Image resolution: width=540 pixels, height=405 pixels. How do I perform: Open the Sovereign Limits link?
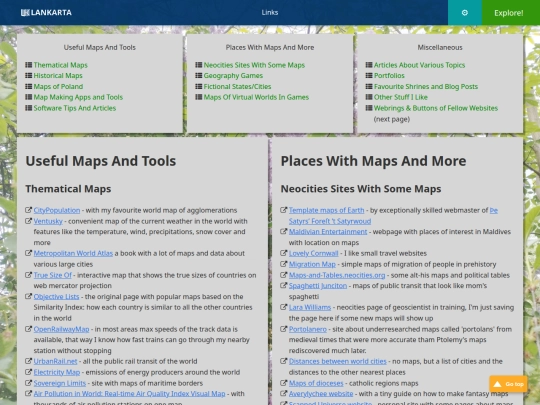pos(60,383)
